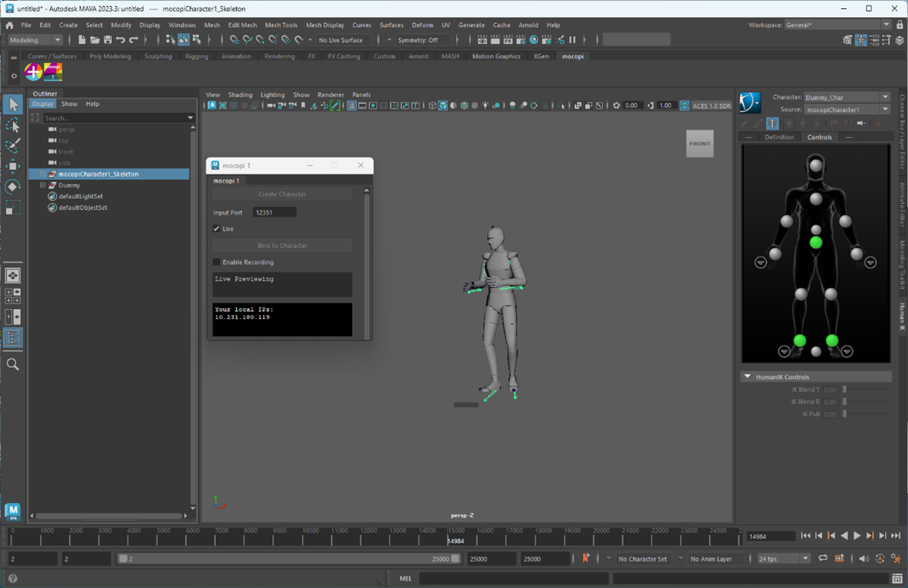Click the Bind to Character button

click(282, 246)
